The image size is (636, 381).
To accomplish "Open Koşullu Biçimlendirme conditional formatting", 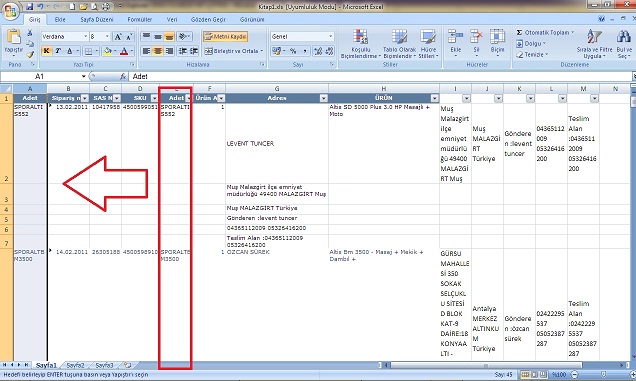I will (x=360, y=44).
